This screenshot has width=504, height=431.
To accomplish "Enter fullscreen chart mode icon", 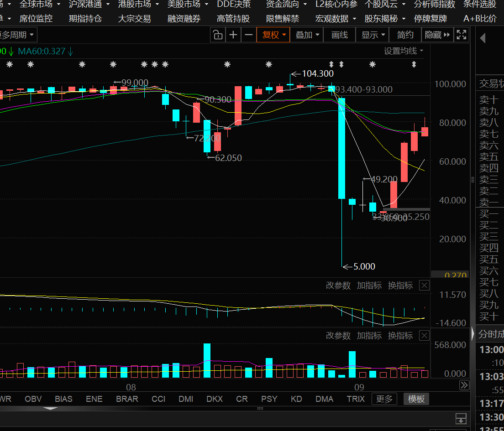I will coord(462,35).
